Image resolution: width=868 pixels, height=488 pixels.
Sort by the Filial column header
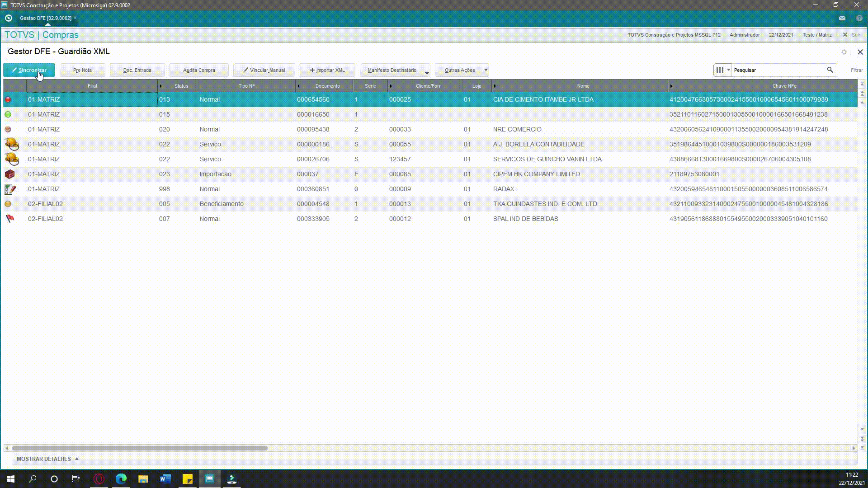[92, 86]
